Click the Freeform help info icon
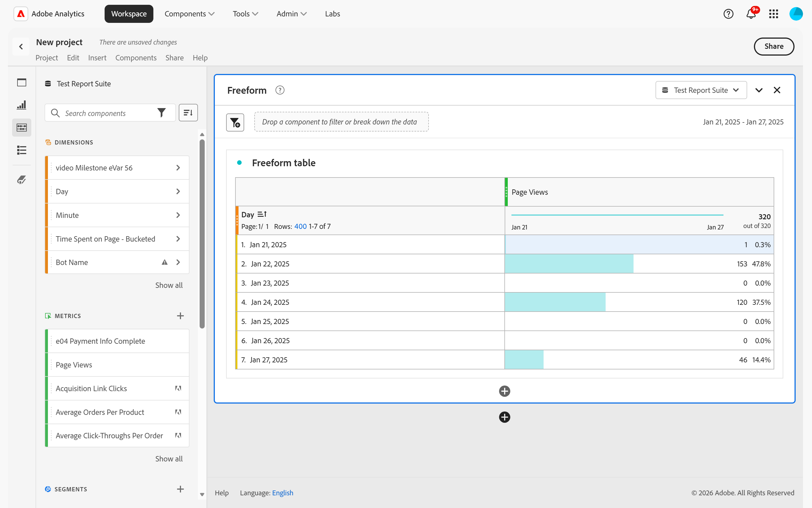This screenshot has height=508, width=812. click(280, 90)
